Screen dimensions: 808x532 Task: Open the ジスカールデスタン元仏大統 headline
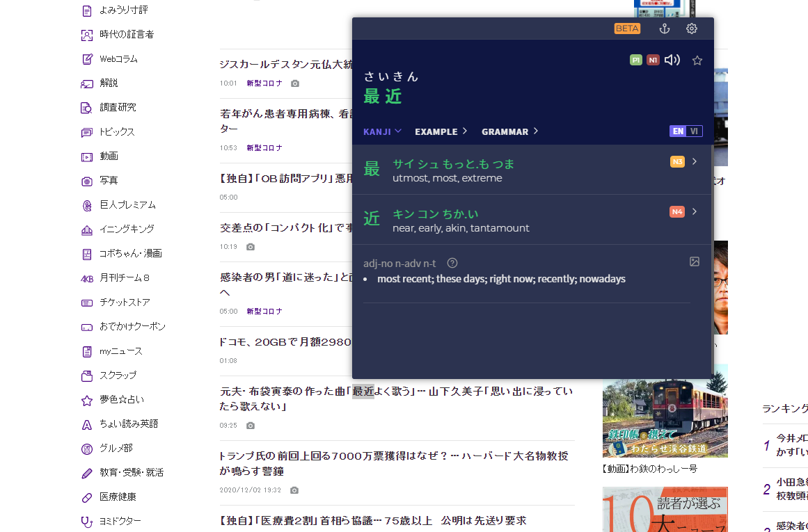pyautogui.click(x=286, y=65)
